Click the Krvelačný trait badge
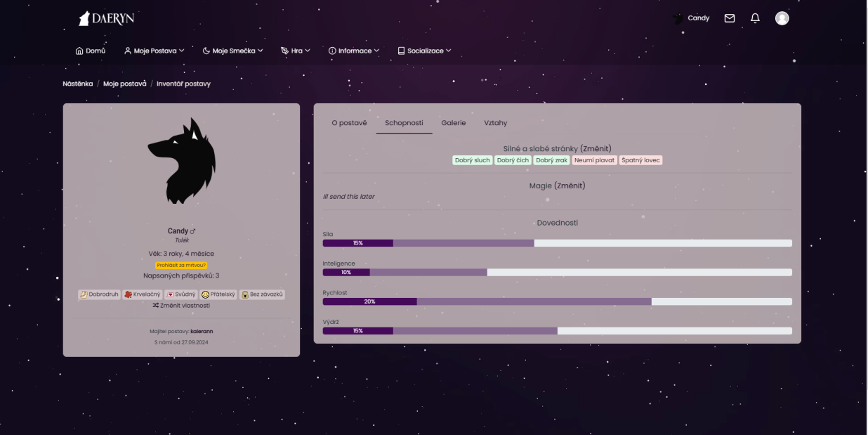The width and height of the screenshot is (868, 435). [x=142, y=294]
